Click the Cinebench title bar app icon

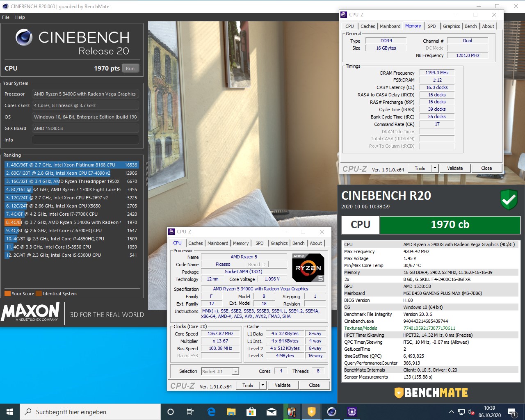[5, 7]
